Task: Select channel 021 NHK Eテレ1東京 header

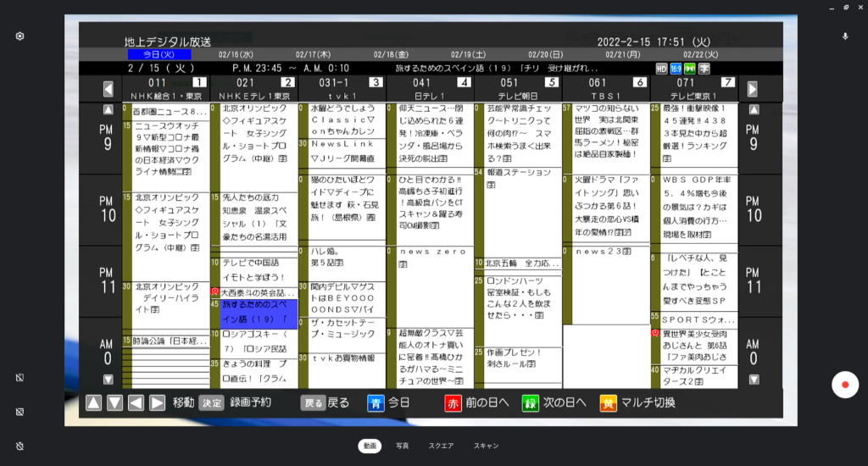Action: [254, 89]
